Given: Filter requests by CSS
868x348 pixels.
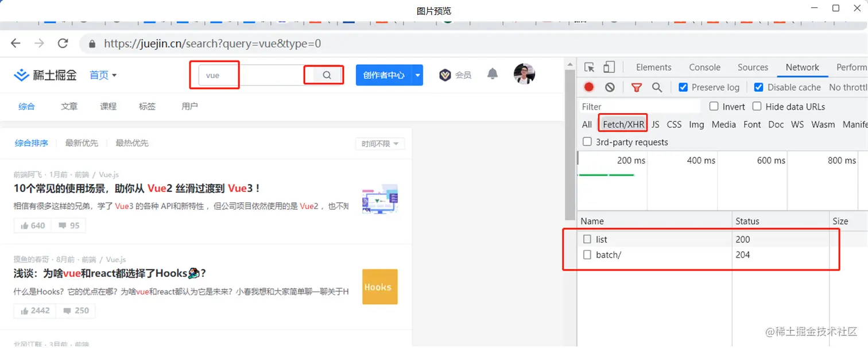Looking at the screenshot, I should (674, 124).
